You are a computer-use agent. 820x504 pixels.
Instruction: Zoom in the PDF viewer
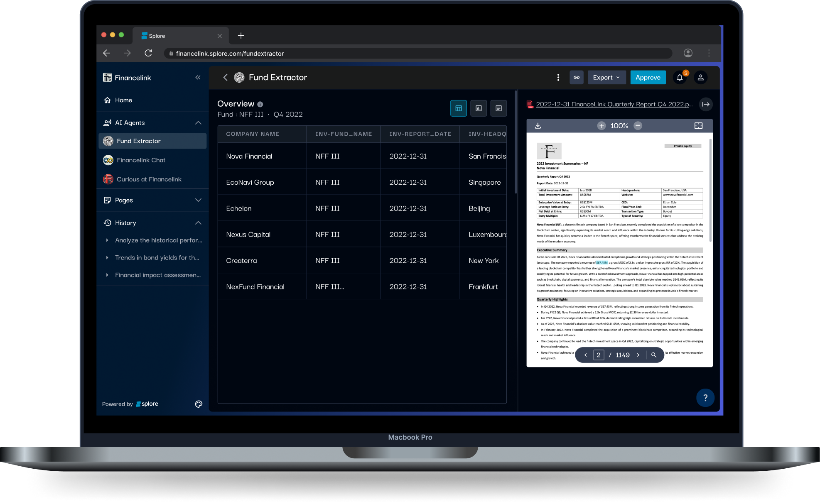click(x=601, y=126)
